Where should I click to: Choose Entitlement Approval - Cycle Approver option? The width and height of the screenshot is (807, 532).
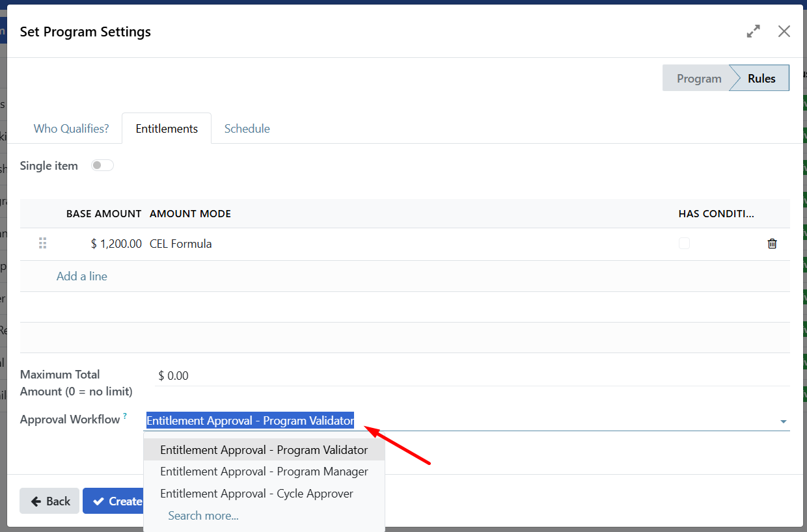(x=256, y=494)
